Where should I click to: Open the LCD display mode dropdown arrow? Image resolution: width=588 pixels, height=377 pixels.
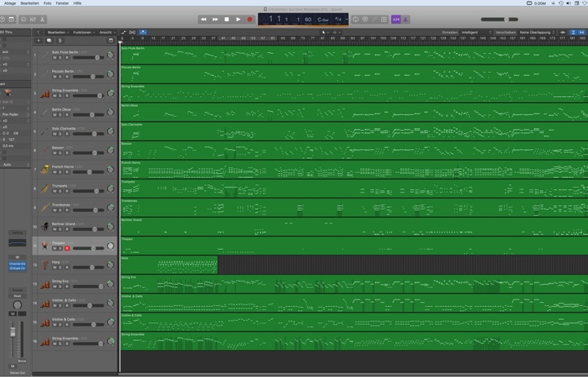(346, 19)
